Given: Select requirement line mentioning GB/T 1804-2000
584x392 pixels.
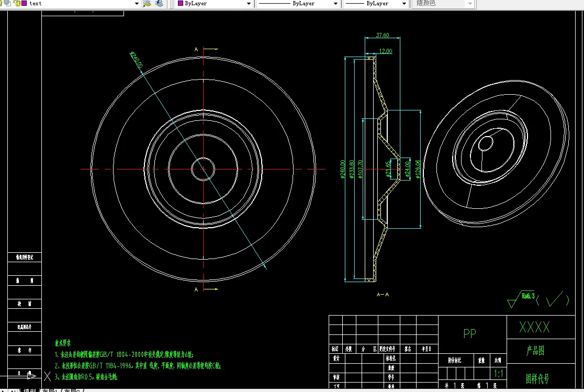Looking at the screenshot, I should (124, 354).
